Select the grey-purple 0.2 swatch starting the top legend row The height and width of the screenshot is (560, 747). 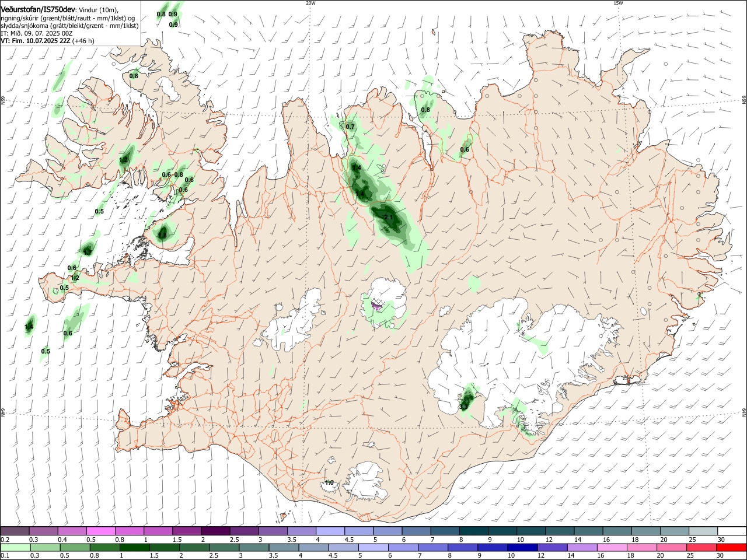coord(15,531)
